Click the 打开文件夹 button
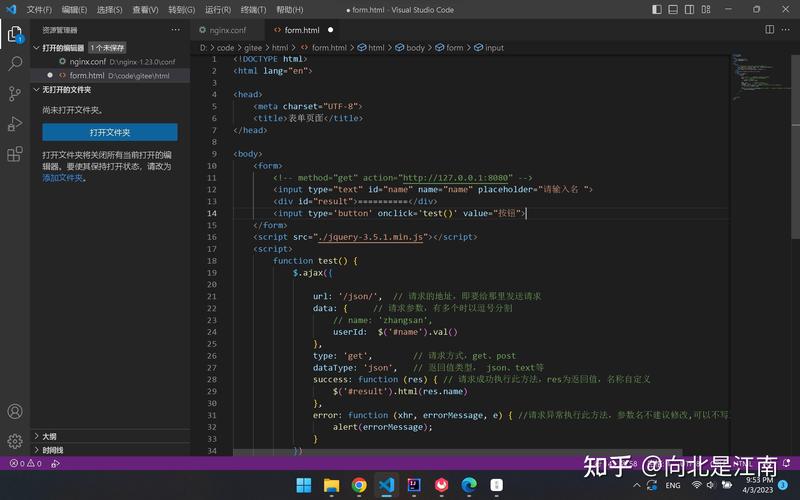Screen dimensions: 800x500 pos(110,132)
